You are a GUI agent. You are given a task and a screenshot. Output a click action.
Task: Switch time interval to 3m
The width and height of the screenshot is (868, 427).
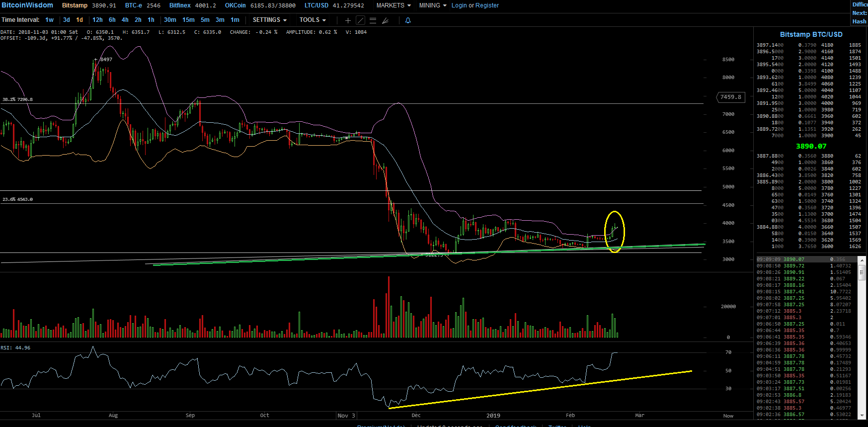(x=220, y=20)
